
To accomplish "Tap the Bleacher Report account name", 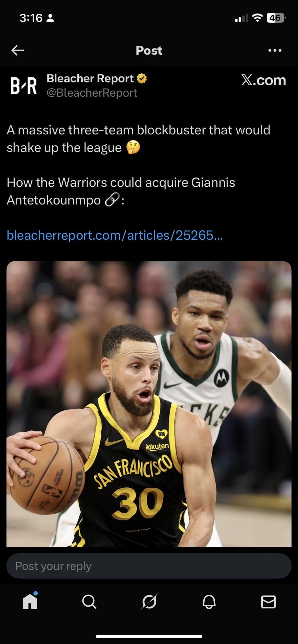I will coord(90,78).
